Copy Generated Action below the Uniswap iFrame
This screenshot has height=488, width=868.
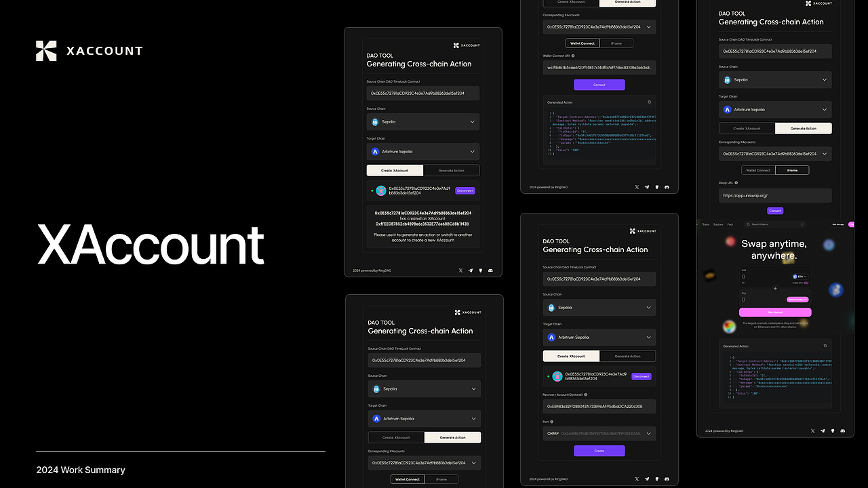825,346
